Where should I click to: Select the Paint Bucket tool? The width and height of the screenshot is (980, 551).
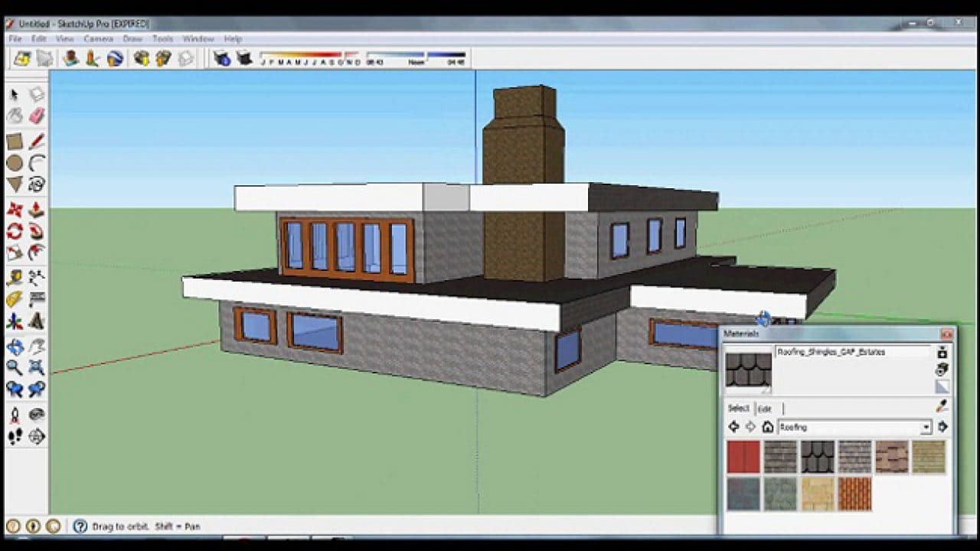(x=15, y=116)
